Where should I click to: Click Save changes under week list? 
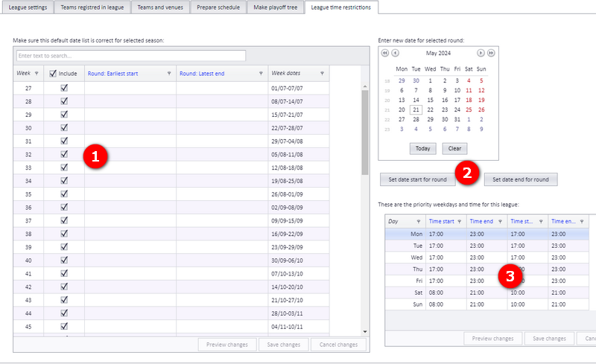284,345
